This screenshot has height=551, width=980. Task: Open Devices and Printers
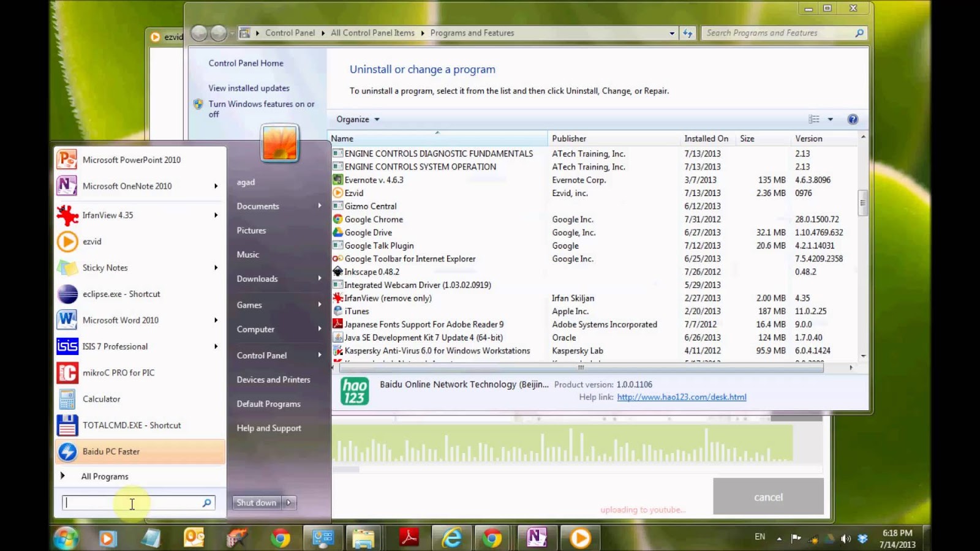point(279,380)
